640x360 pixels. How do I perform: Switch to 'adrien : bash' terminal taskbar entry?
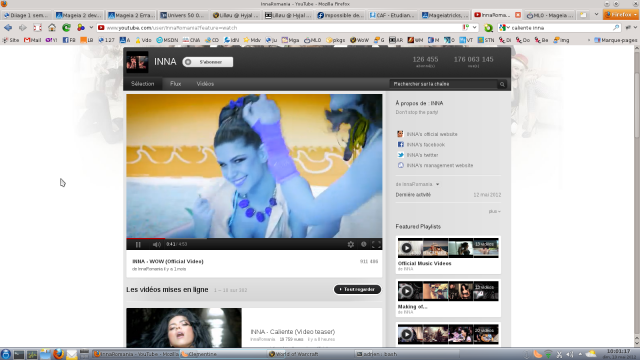coord(398,354)
